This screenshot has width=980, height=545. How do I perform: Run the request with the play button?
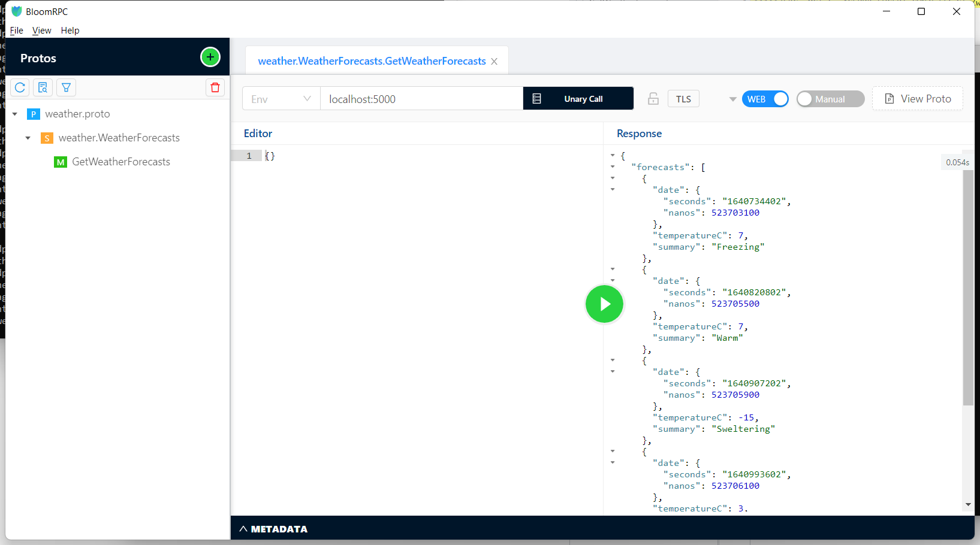(604, 304)
